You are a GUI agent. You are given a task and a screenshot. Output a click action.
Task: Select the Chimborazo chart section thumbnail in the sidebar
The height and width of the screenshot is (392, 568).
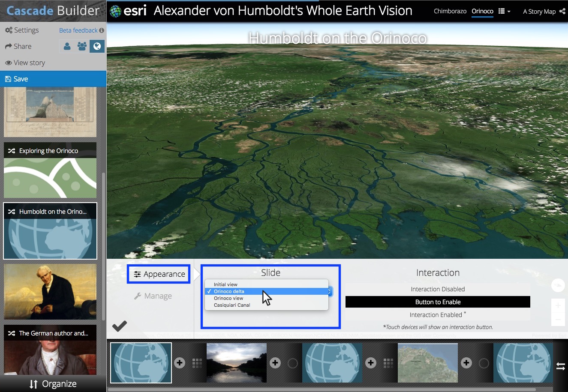point(50,112)
